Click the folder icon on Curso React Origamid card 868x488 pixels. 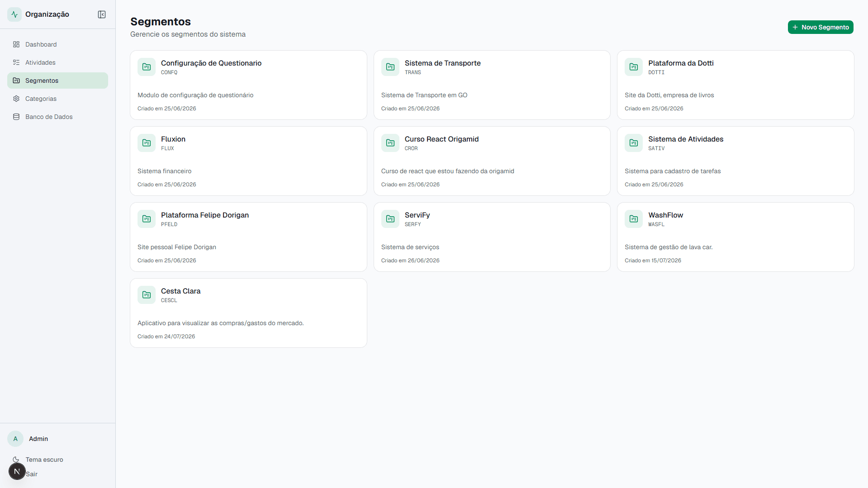point(390,143)
